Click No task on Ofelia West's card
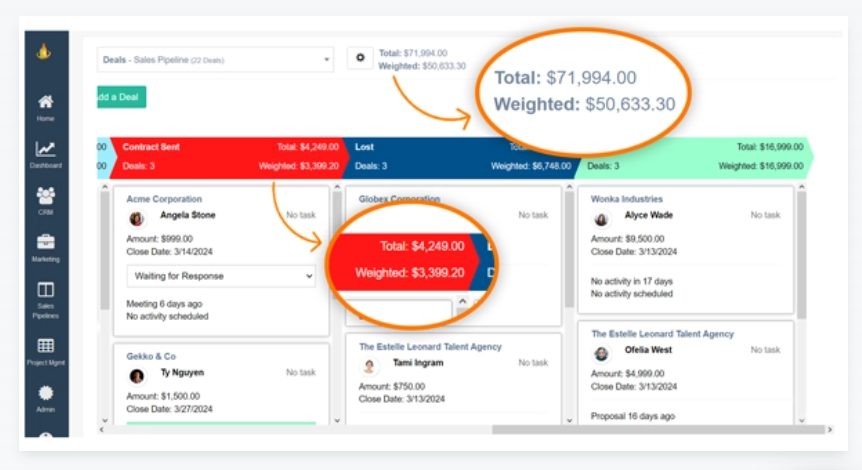The image size is (862, 470). coord(765,350)
